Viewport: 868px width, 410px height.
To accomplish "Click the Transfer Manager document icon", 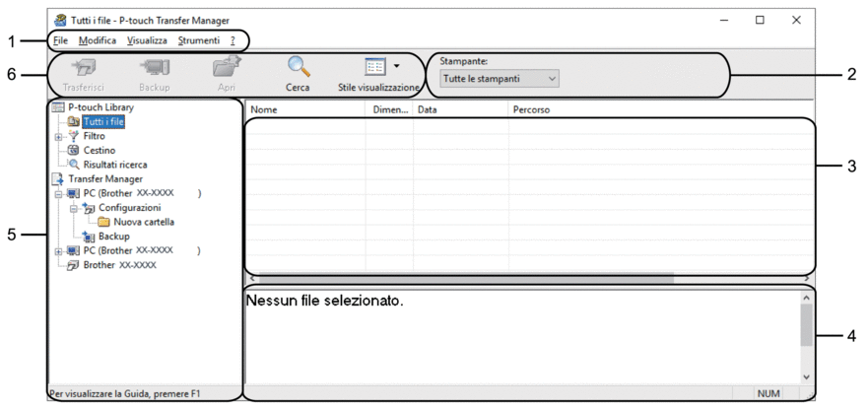I will (58, 178).
